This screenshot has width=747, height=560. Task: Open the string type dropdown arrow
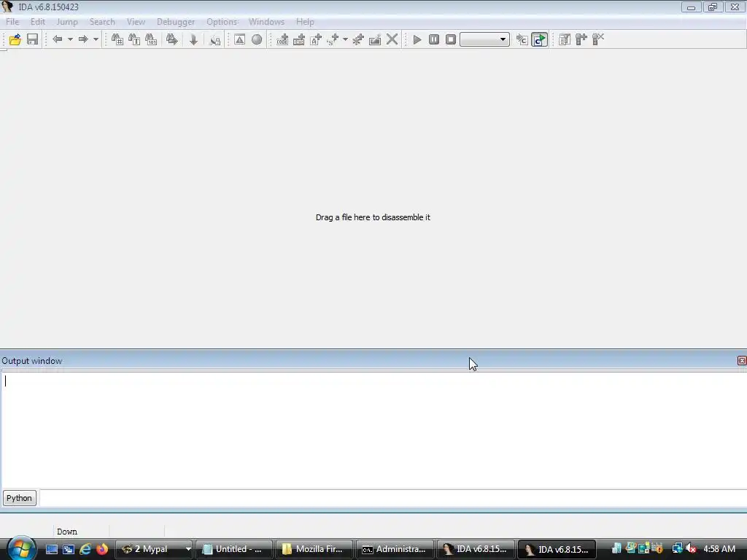(345, 39)
